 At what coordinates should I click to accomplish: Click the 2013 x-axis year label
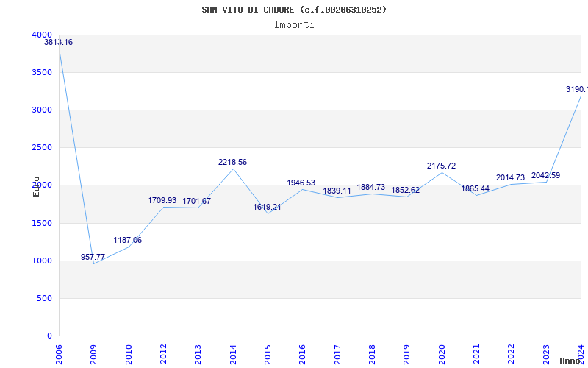point(198,355)
